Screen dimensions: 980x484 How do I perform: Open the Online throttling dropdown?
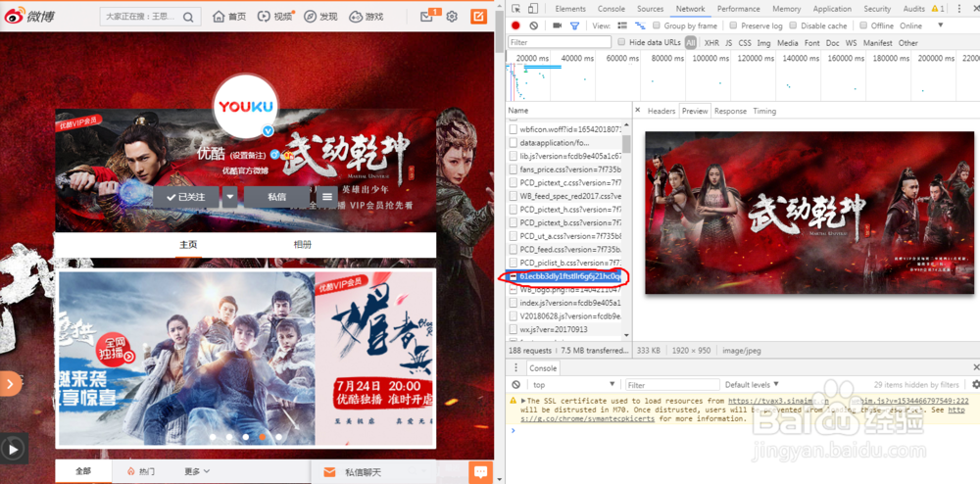pos(921,25)
